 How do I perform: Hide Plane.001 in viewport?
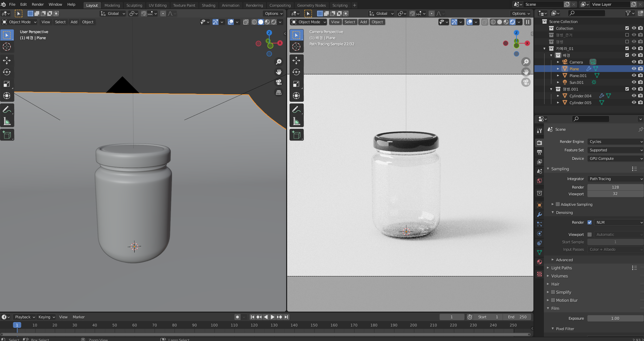634,75
